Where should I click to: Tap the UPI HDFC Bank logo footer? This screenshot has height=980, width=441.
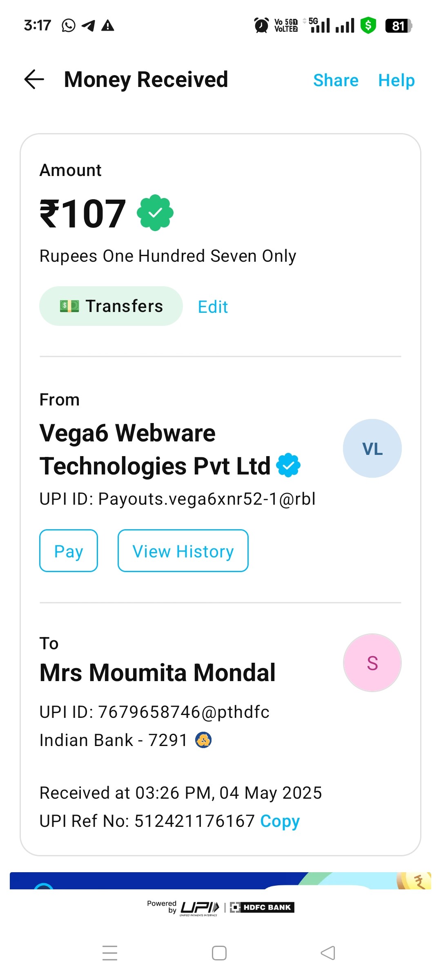220,907
